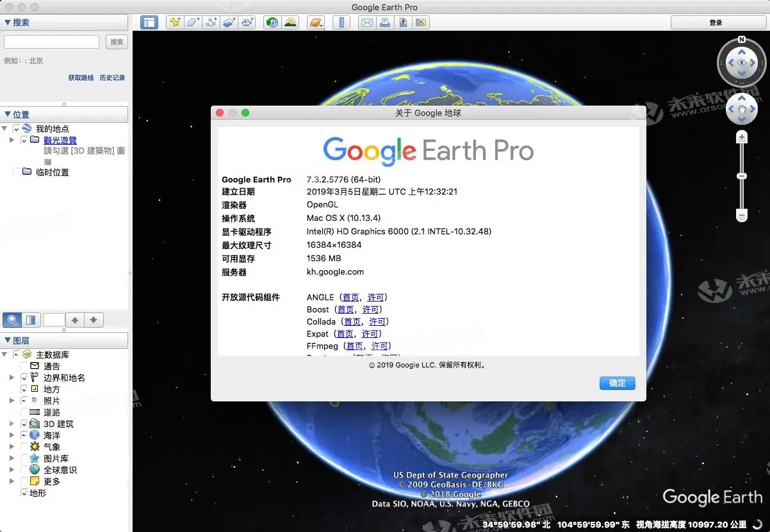Open Expat 首页 link
This screenshot has height=532, width=770.
click(x=345, y=334)
